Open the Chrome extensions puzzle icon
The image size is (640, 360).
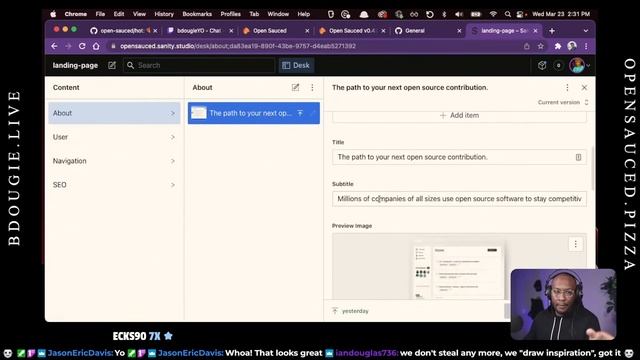[558, 46]
